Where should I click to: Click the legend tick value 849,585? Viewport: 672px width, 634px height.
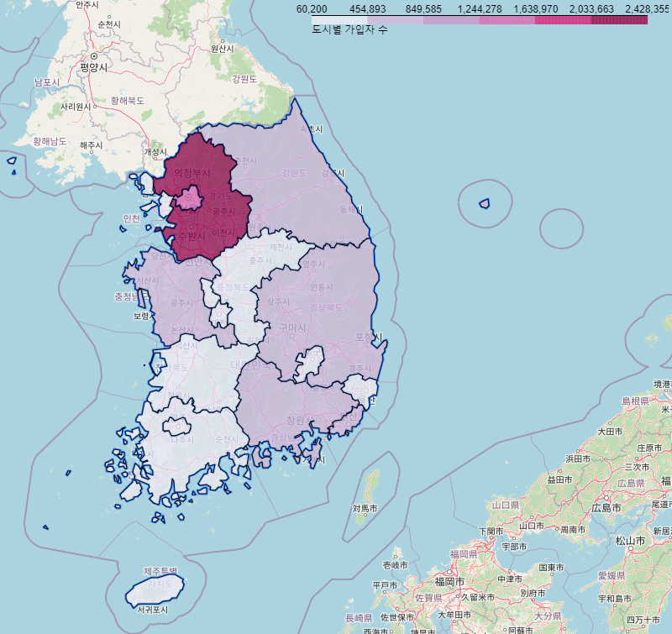pyautogui.click(x=423, y=9)
